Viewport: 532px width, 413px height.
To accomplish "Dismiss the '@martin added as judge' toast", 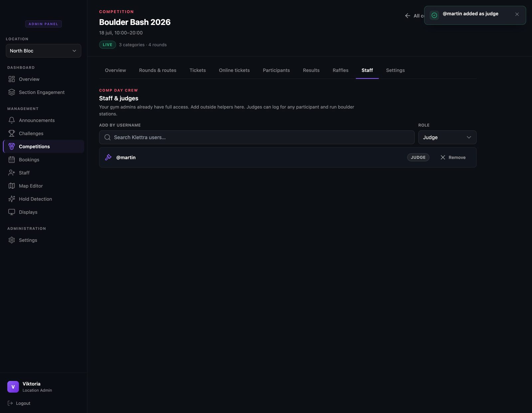I will pyautogui.click(x=517, y=14).
